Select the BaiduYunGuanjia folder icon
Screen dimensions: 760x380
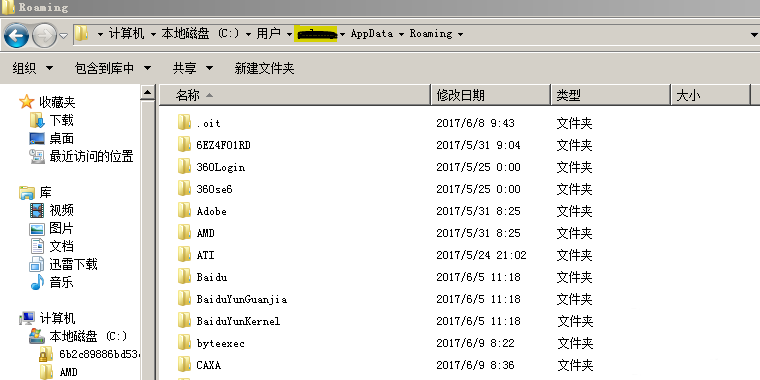(184, 299)
